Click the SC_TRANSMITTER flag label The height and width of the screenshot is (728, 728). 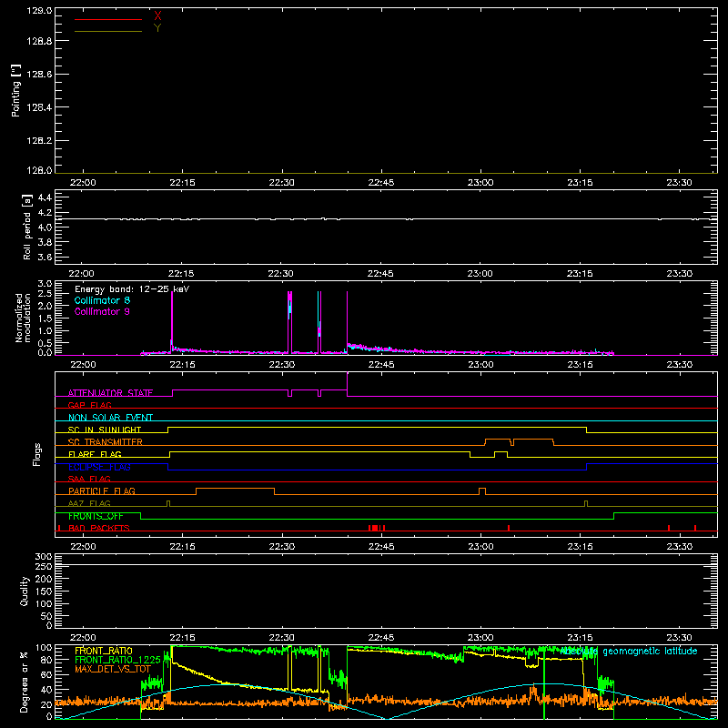click(x=106, y=442)
